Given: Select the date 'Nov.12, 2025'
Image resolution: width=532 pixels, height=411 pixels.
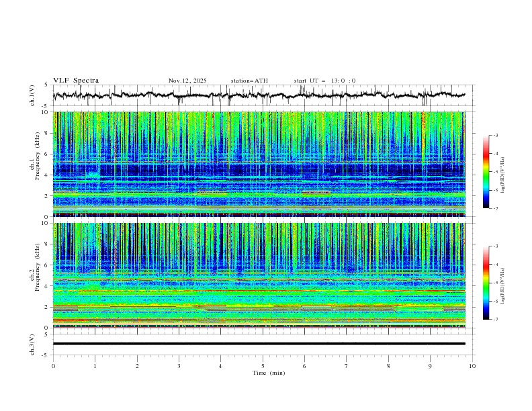Looking at the screenshot, I should click(187, 81).
